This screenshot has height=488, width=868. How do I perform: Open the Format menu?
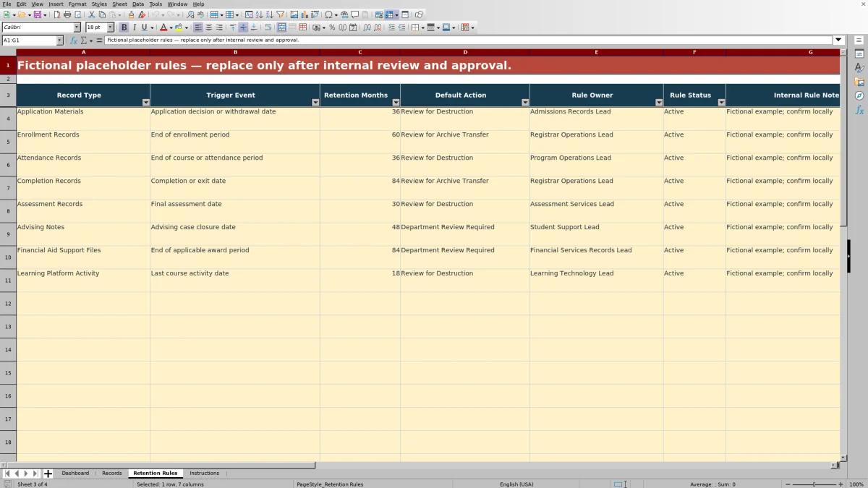[x=77, y=4]
